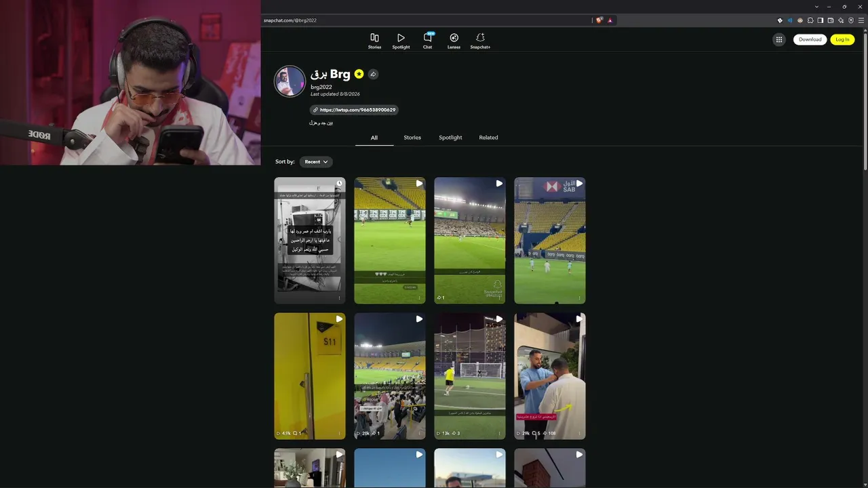Viewport: 868px width, 488px height.
Task: Open more options on the S11 door video
Action: [x=340, y=433]
